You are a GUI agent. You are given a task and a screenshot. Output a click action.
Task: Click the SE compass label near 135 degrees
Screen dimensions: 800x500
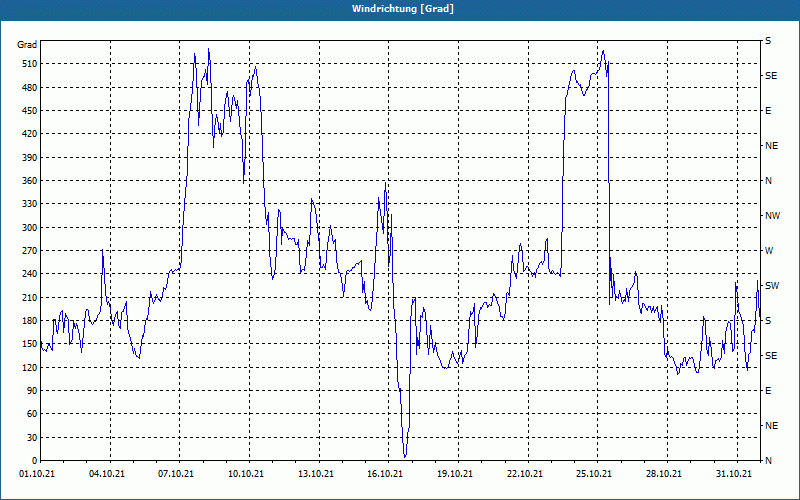(771, 356)
